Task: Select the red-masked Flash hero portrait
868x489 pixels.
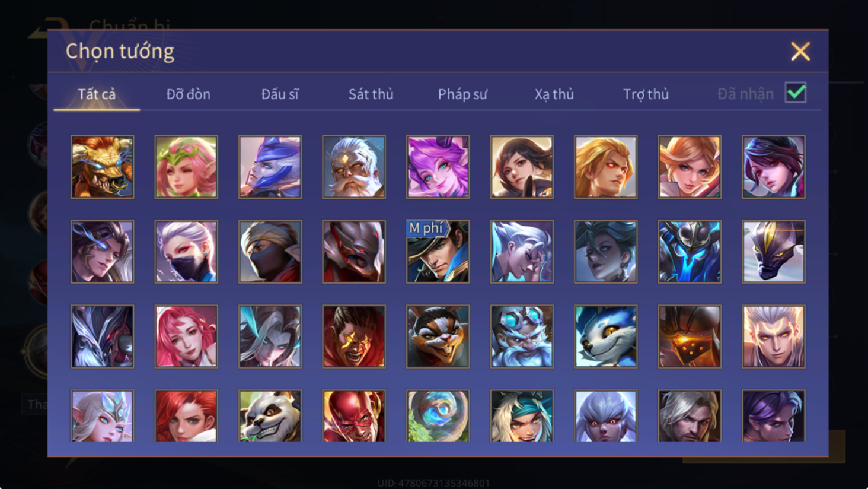Action: pyautogui.click(x=354, y=415)
